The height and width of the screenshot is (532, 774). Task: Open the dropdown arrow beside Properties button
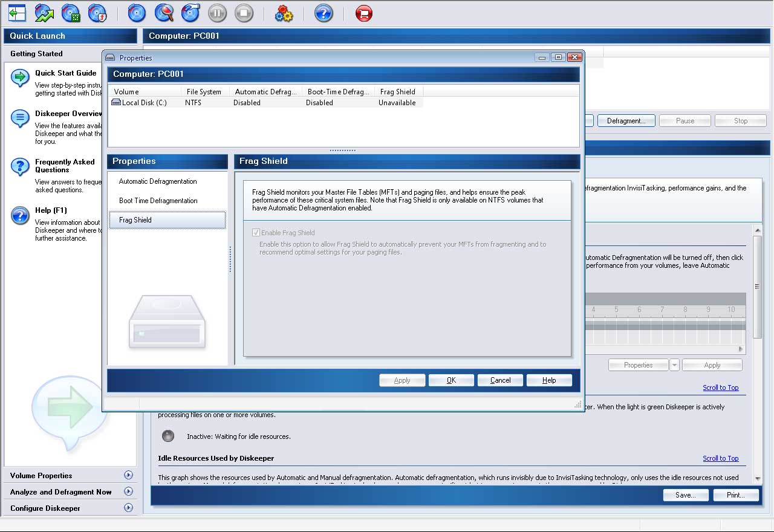point(675,365)
